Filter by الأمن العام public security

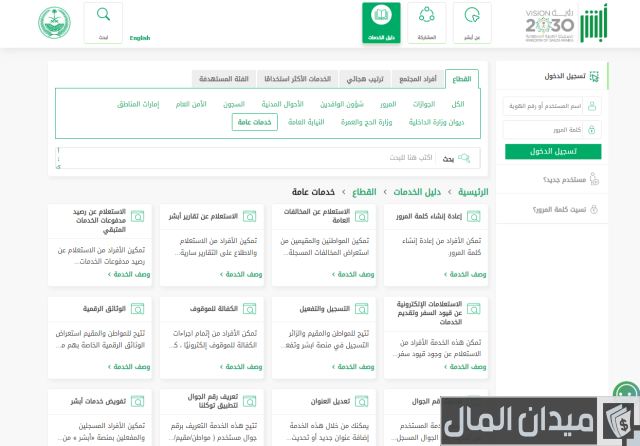click(191, 104)
